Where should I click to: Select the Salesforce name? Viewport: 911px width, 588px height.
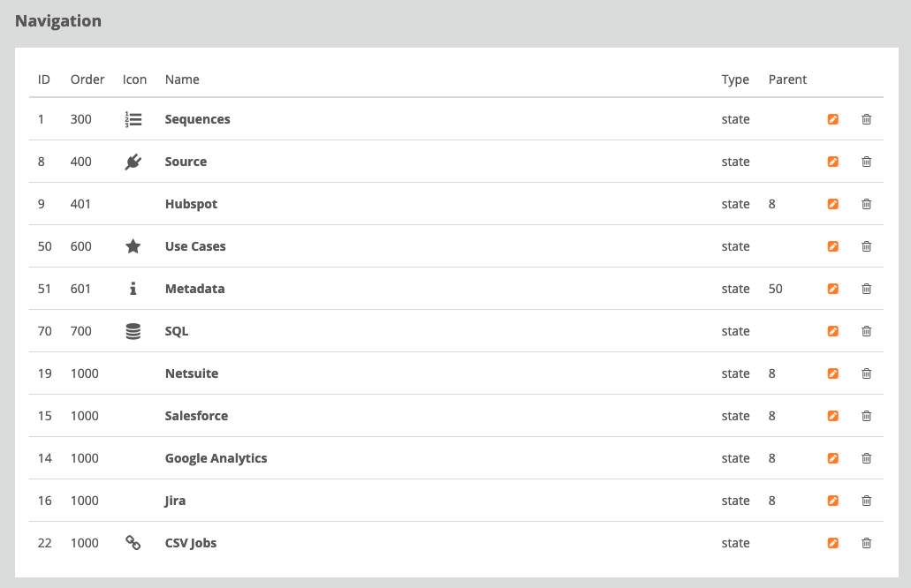click(196, 416)
